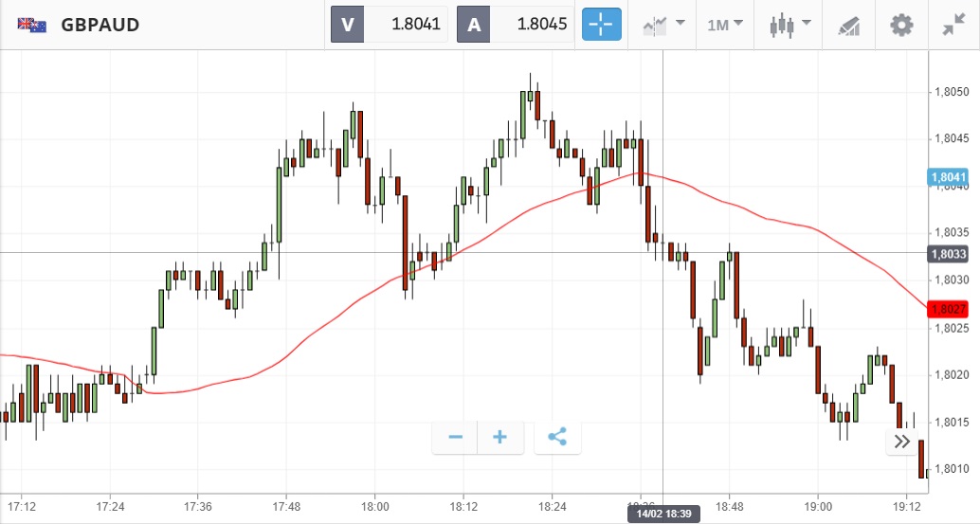Click the red 1,8027 moving average label
980x524 pixels.
pyautogui.click(x=948, y=309)
